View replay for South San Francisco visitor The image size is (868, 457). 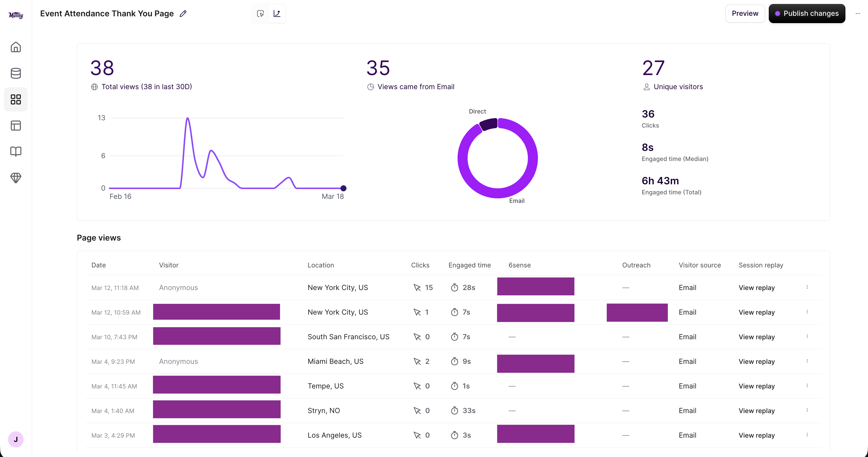pyautogui.click(x=756, y=337)
